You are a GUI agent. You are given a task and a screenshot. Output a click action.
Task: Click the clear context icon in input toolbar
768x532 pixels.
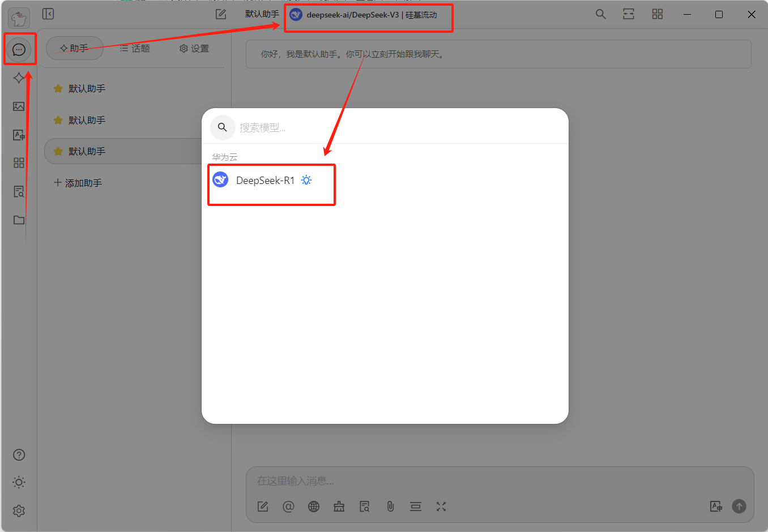pyautogui.click(x=416, y=507)
